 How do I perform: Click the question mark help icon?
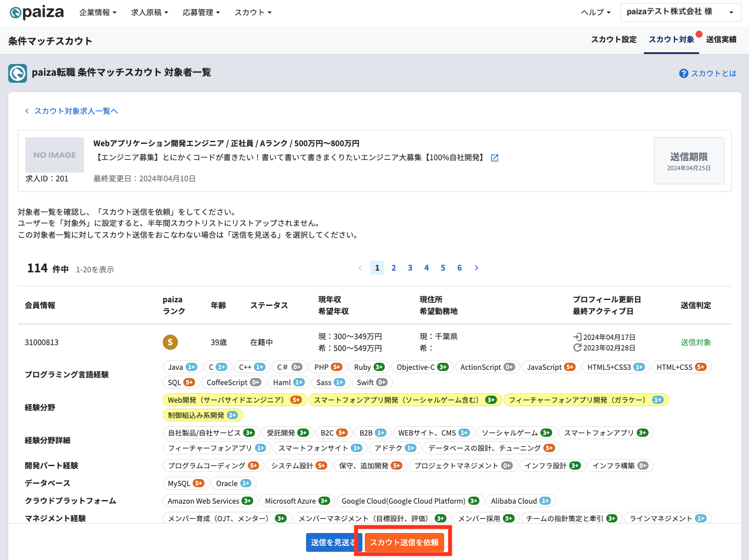coord(684,73)
